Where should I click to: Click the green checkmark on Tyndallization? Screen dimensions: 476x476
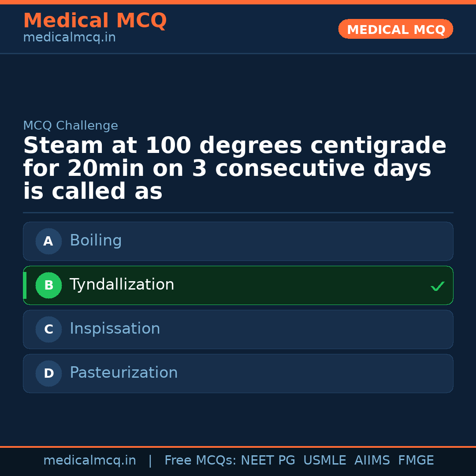pos(438,286)
